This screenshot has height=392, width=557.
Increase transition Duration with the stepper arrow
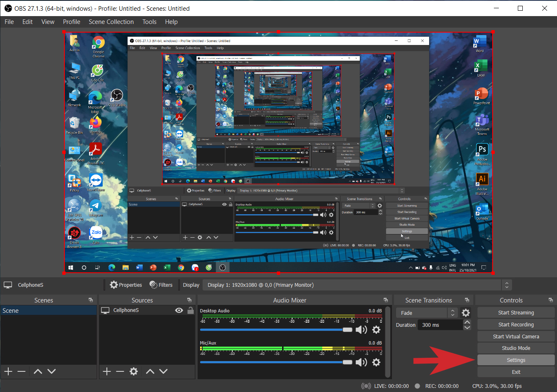coord(467,322)
